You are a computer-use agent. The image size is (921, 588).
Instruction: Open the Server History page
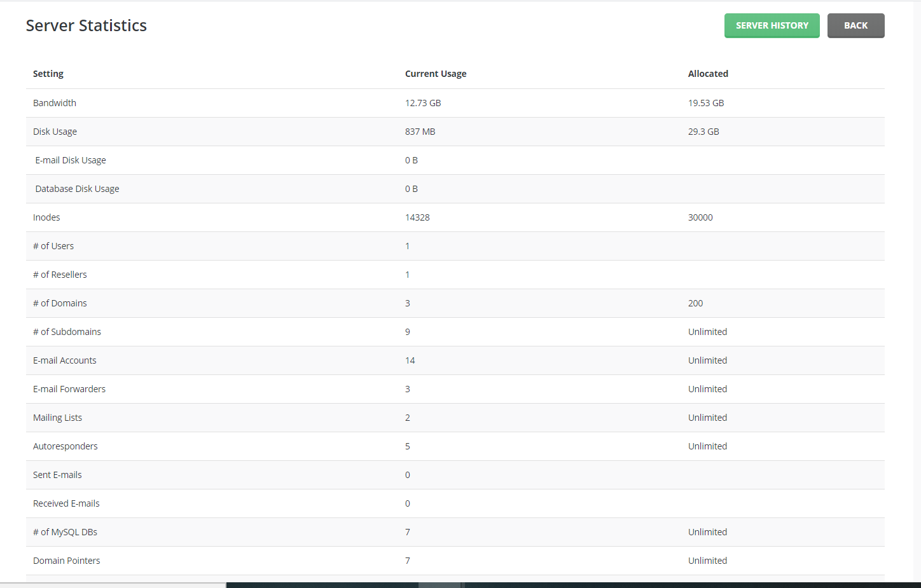[772, 25]
